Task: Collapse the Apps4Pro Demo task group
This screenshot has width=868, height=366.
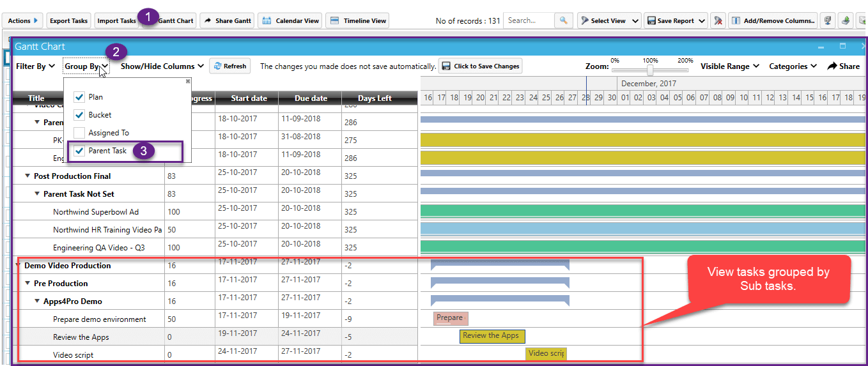Action: click(x=37, y=301)
